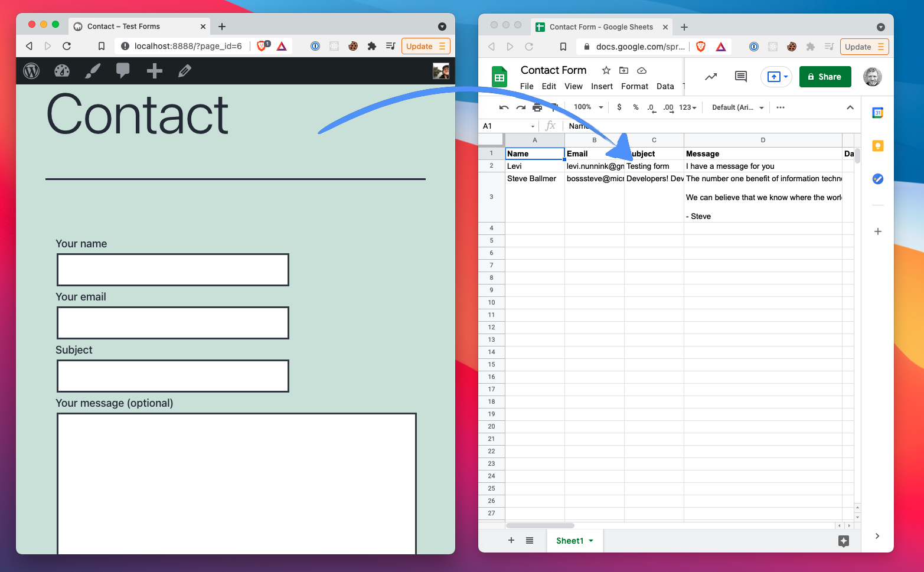Open the Insert menu in Sheets
This screenshot has width=924, height=572.
pyautogui.click(x=602, y=86)
